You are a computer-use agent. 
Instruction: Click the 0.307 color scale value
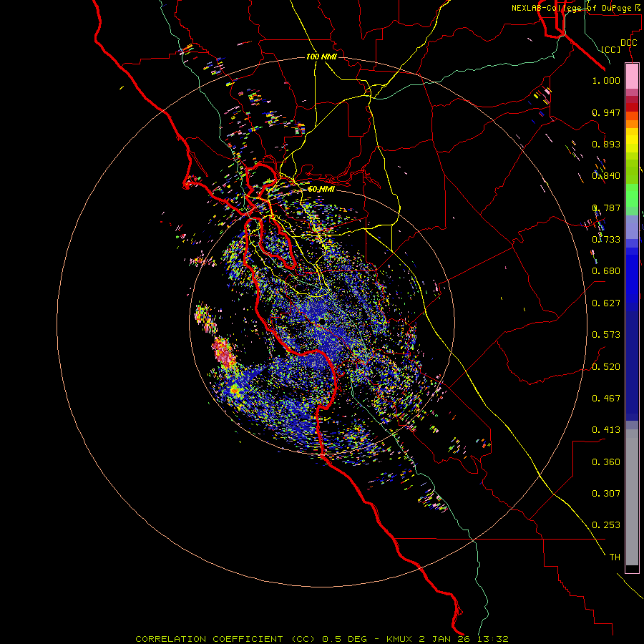pyautogui.click(x=606, y=494)
